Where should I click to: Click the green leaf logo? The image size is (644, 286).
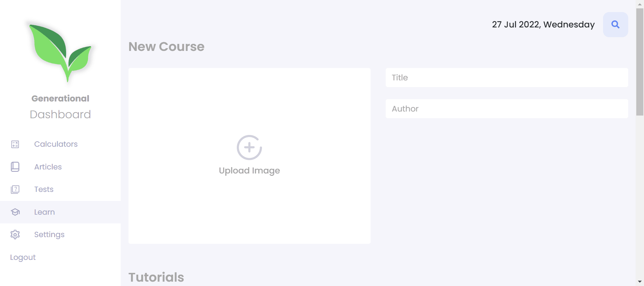tap(61, 53)
